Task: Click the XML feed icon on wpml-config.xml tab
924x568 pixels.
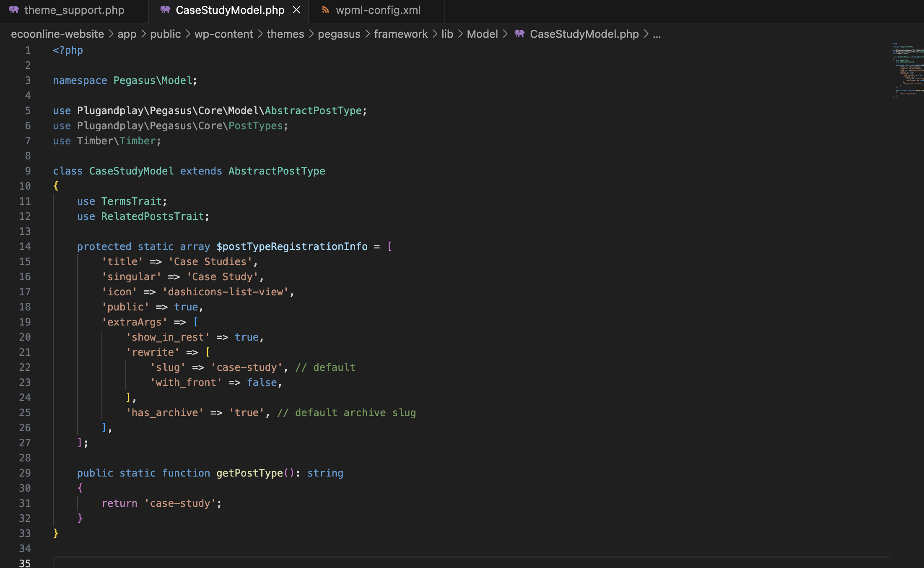Action: click(325, 10)
